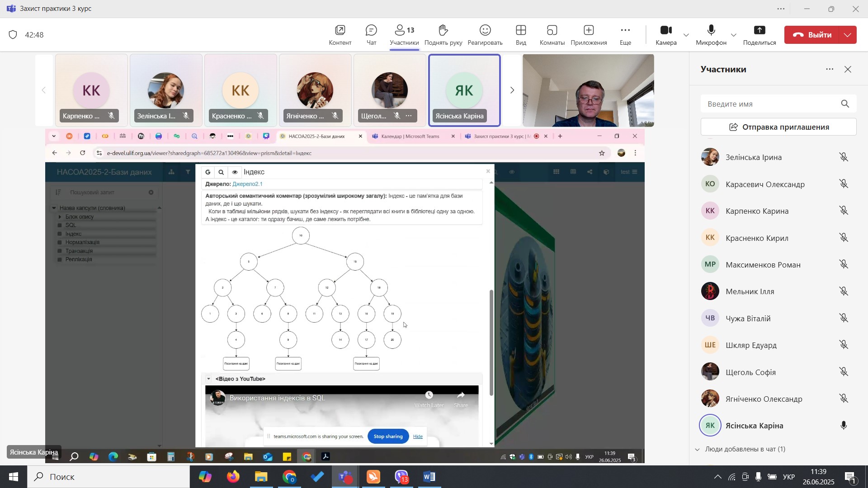Open the Приложения apps panel
Screen dimensions: 868x488
click(588, 35)
